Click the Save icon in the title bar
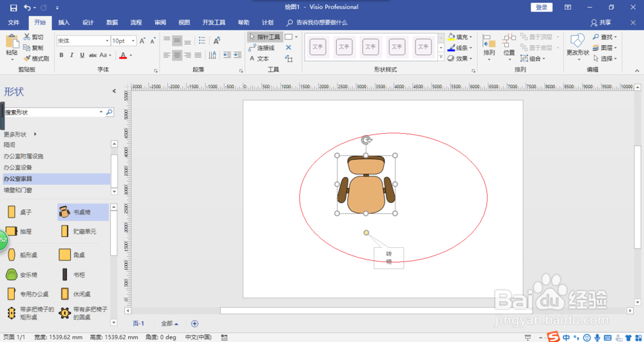The image size is (644, 342). tap(13, 7)
